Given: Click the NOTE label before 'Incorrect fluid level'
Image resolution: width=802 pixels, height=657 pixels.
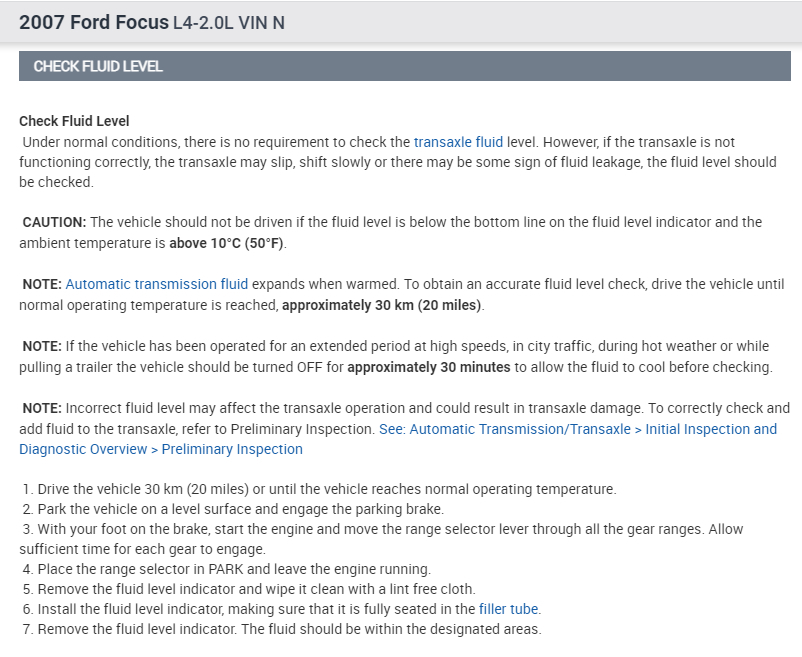Looking at the screenshot, I should point(42,408).
